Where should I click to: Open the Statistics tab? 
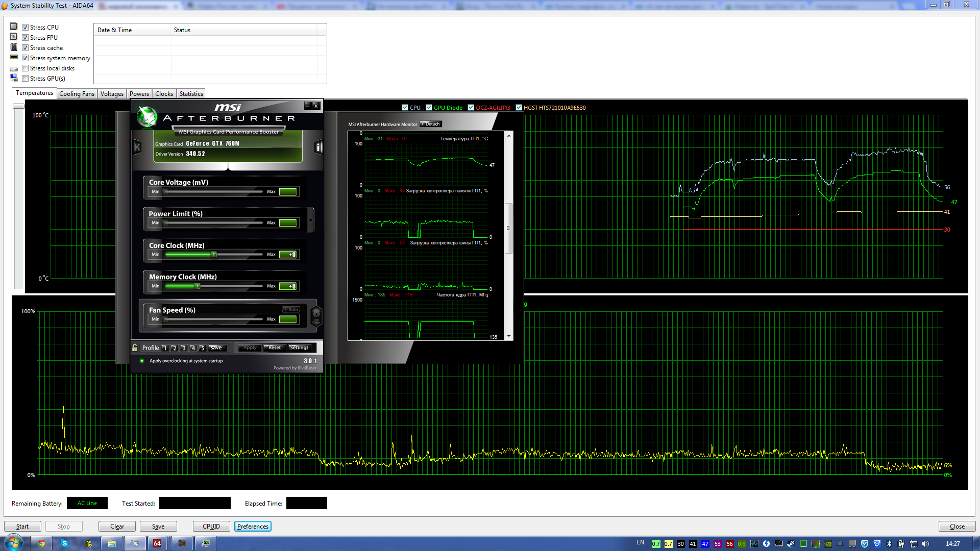191,94
